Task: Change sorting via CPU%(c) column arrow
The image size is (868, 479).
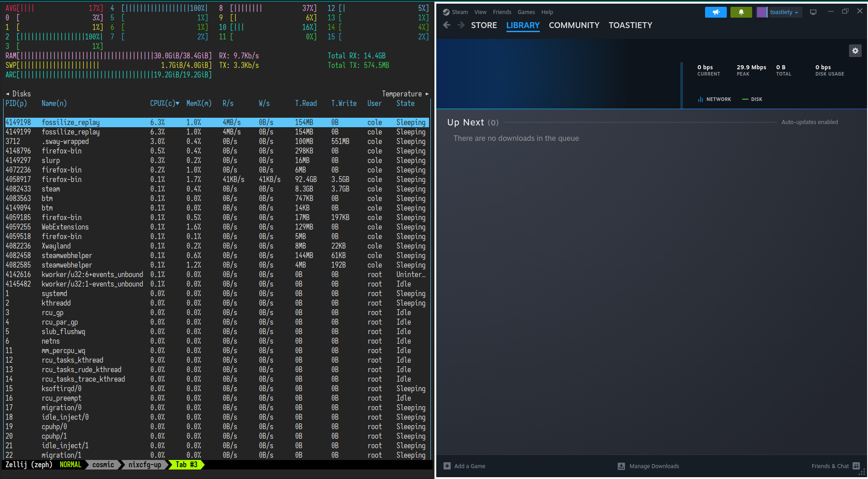Action: click(x=176, y=103)
